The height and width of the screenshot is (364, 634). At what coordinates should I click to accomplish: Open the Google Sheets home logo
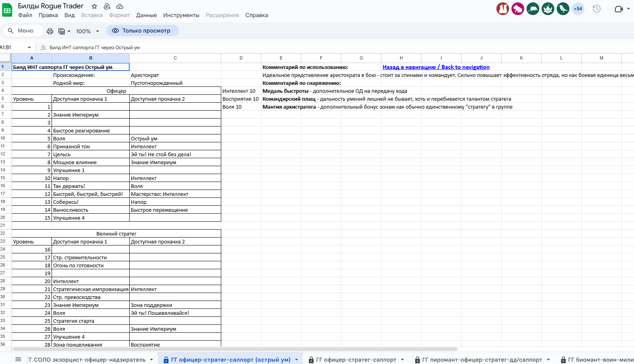coord(8,10)
